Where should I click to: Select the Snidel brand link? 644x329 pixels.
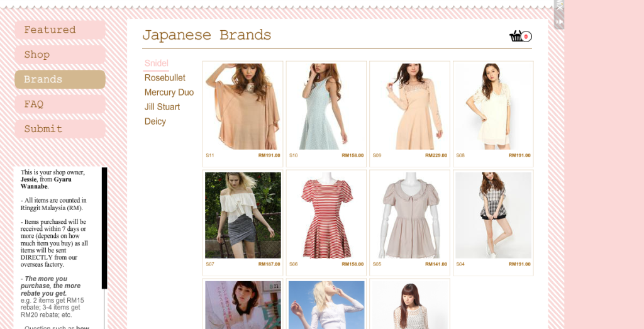(x=157, y=64)
